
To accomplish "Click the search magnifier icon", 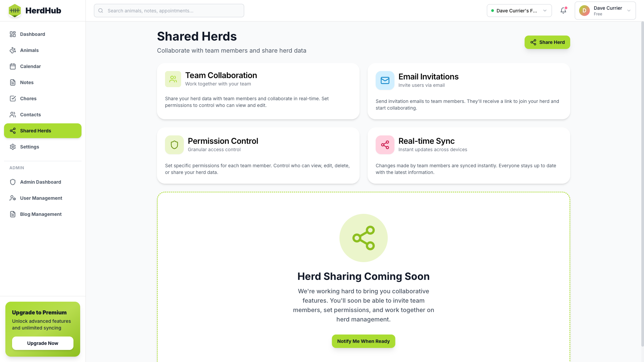I will pos(101,10).
